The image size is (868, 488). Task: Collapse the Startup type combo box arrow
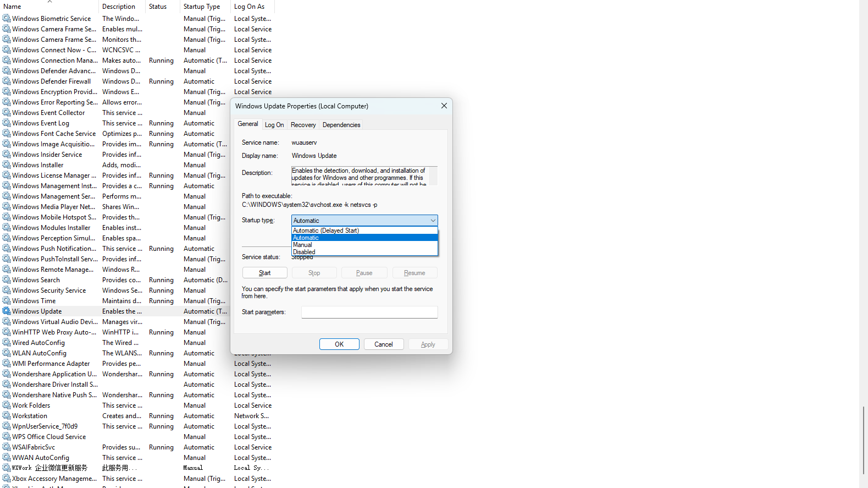433,221
